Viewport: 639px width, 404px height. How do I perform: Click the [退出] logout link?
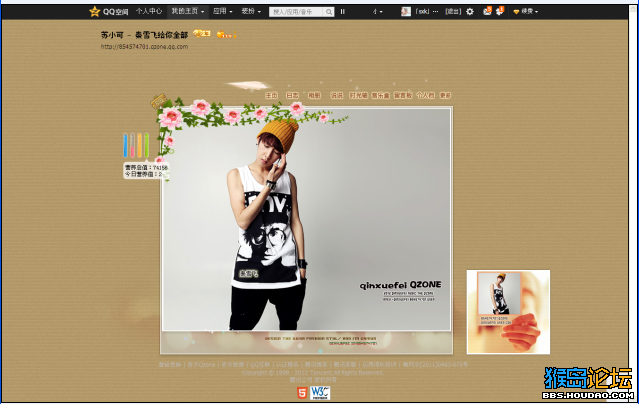coord(453,11)
